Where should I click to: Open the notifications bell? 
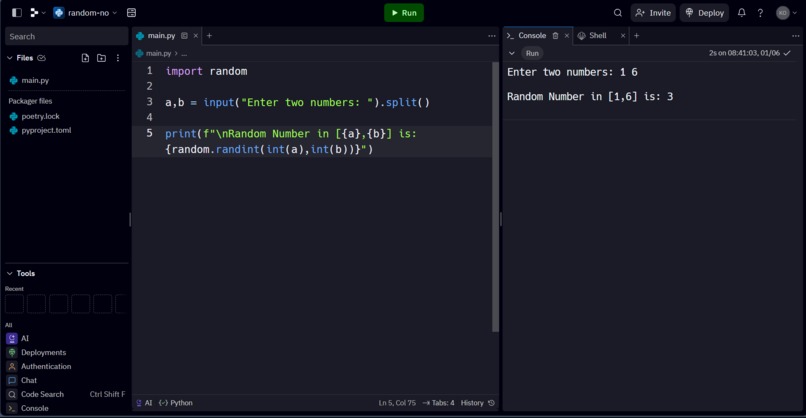click(741, 13)
